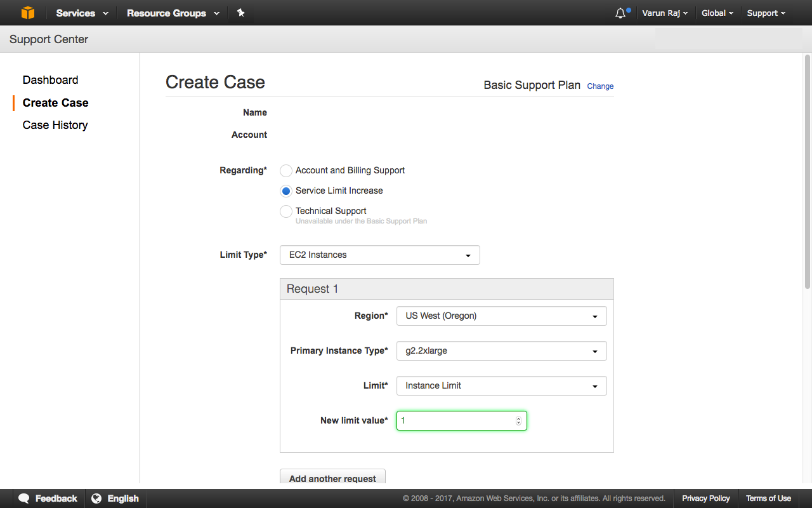Click the Feedback speech bubble icon

click(24, 498)
